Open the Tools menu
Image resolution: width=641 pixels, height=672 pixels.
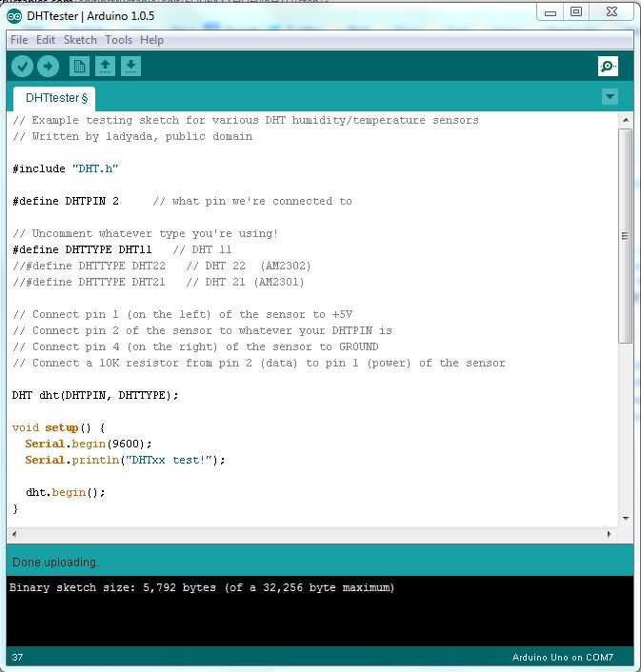119,40
